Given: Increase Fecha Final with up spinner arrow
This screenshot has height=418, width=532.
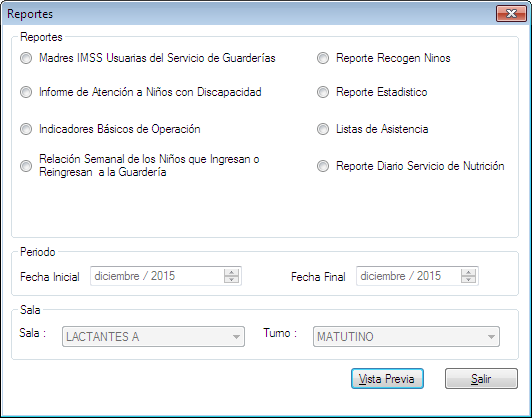Looking at the screenshot, I should pos(469,272).
